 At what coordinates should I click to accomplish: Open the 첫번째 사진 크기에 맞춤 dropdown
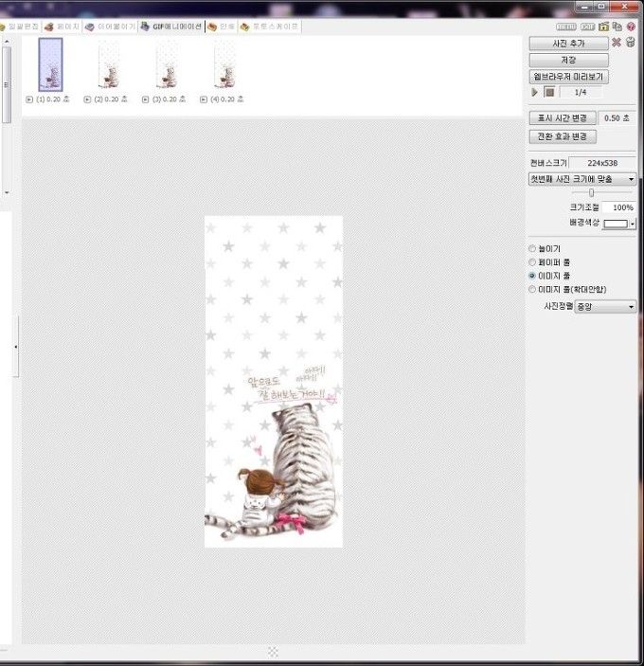pyautogui.click(x=582, y=179)
